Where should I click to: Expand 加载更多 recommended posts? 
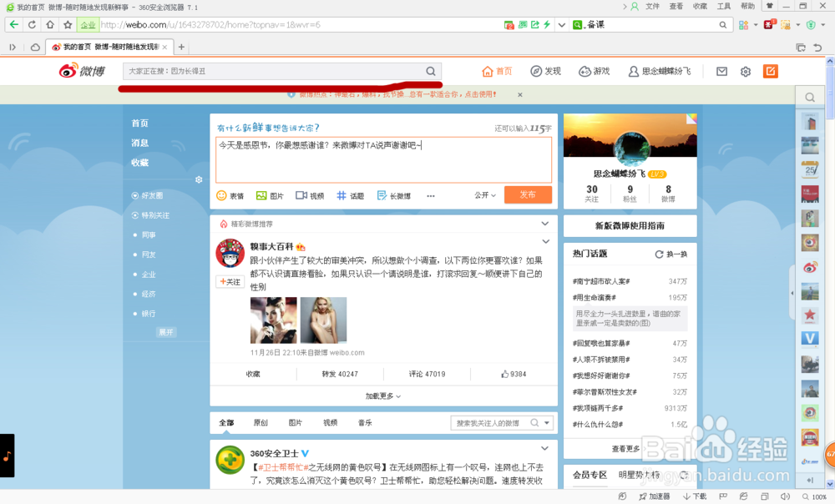(x=383, y=396)
